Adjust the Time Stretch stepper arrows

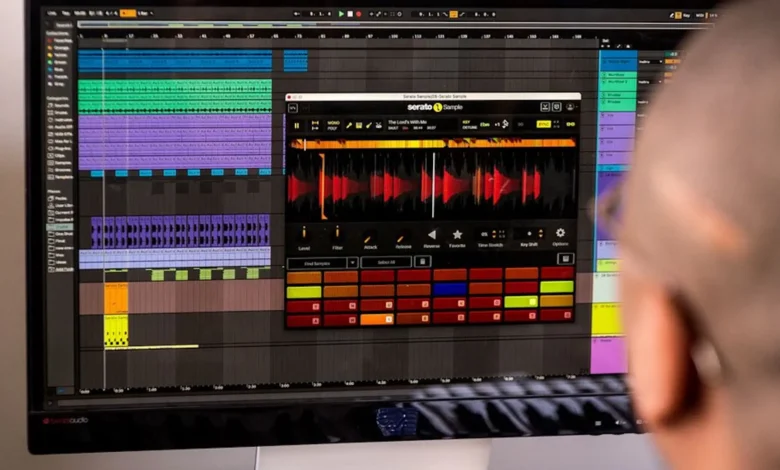[494, 234]
